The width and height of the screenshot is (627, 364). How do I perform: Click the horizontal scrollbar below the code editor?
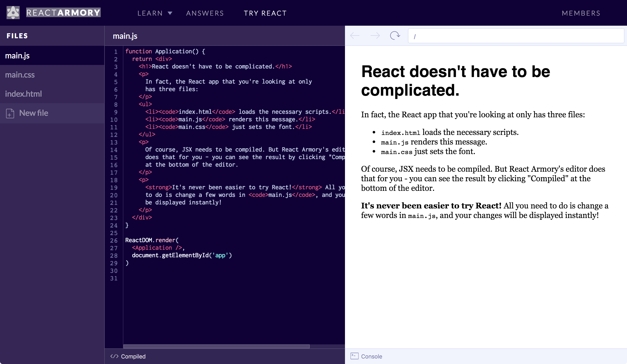(217, 346)
